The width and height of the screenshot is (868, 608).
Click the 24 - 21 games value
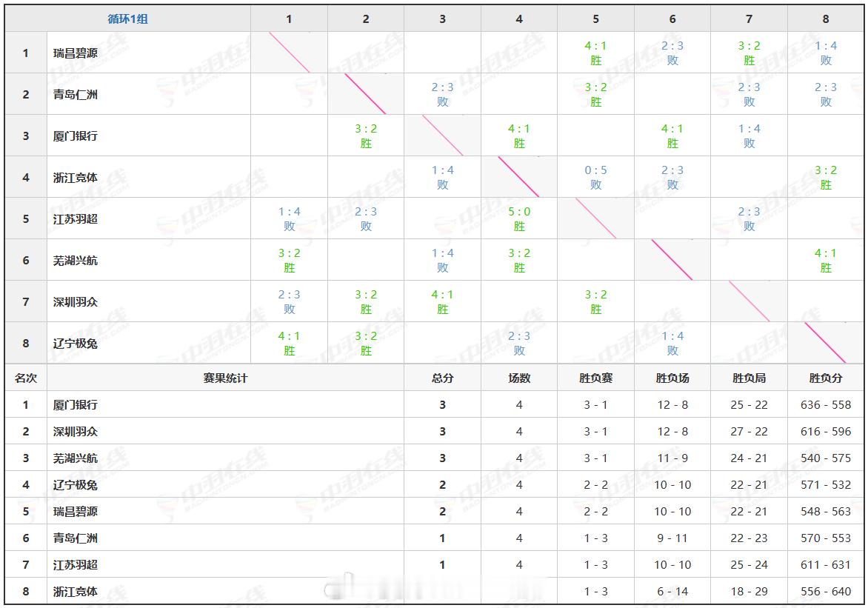pyautogui.click(x=749, y=458)
